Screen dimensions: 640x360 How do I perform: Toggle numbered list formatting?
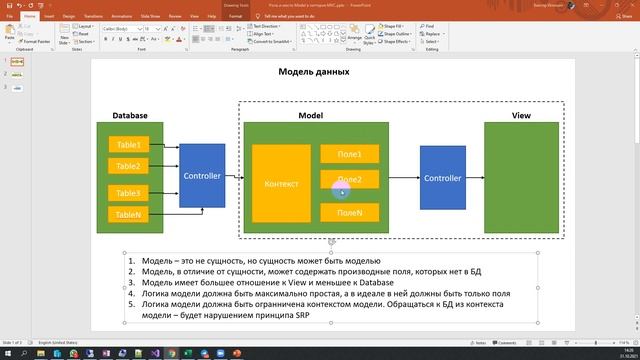(209, 29)
